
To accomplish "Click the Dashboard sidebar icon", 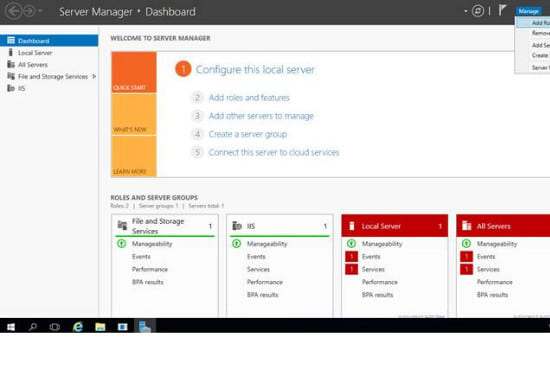I will [11, 40].
